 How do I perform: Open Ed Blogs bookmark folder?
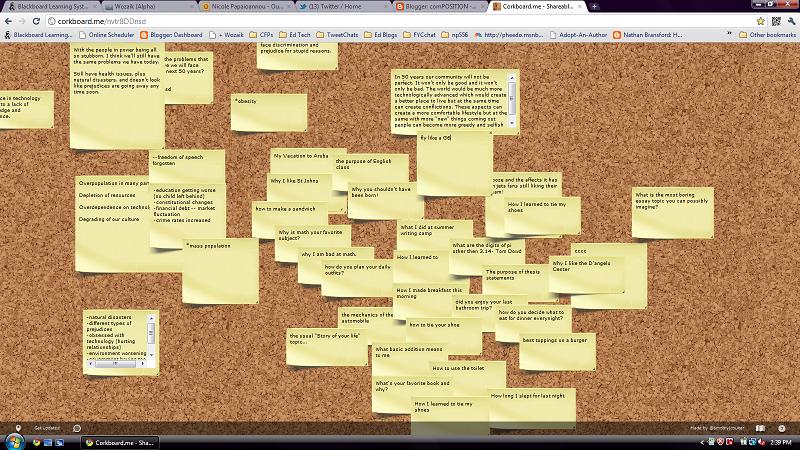coord(381,35)
